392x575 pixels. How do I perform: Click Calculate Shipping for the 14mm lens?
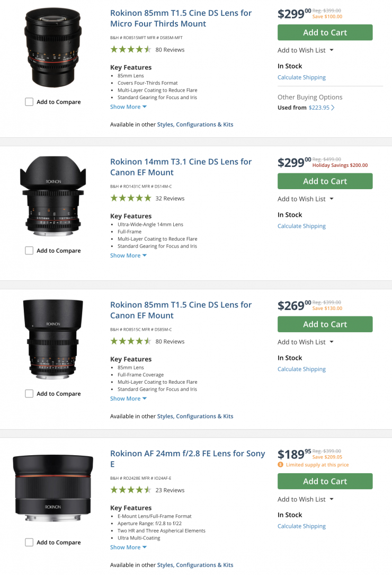tap(301, 226)
